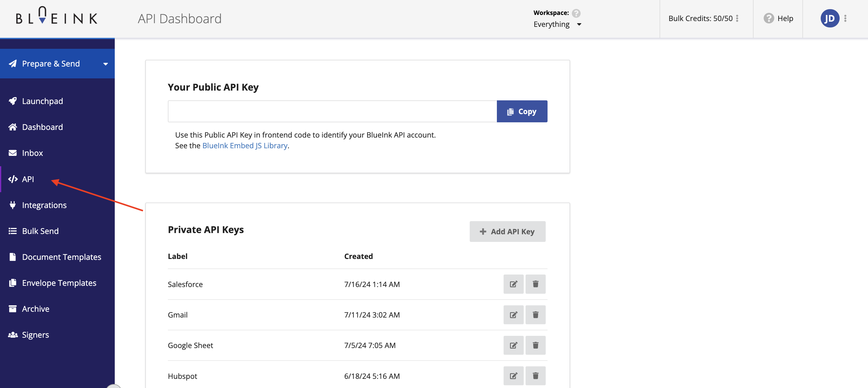Open Inbox in the sidebar

(57, 153)
